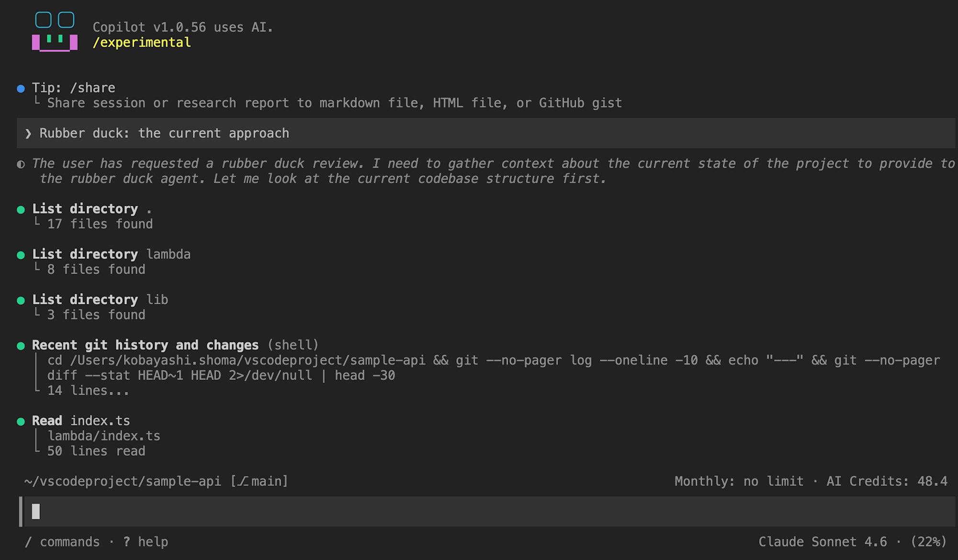Expand the 14 lines... shell output
Image resolution: width=958 pixels, height=560 pixels.
[x=88, y=391]
